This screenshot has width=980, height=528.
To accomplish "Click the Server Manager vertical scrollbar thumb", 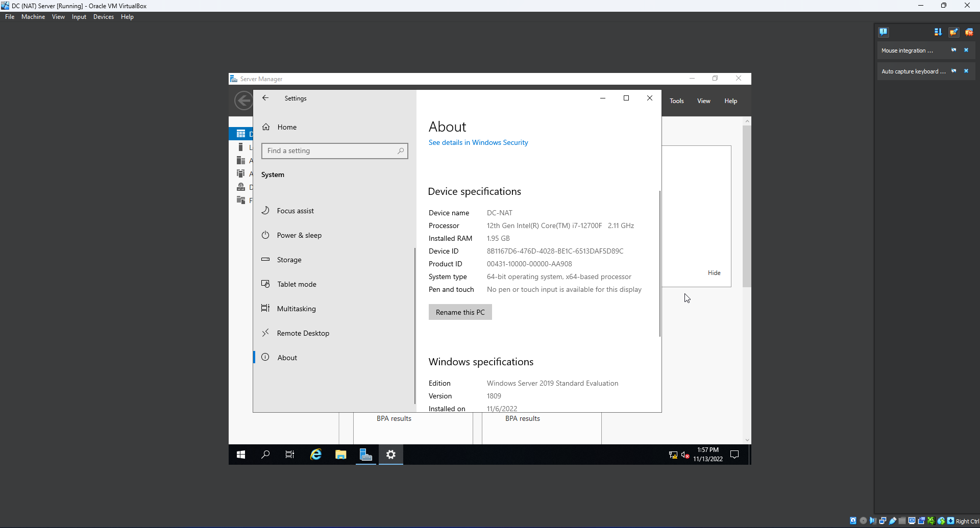I will (x=747, y=206).
